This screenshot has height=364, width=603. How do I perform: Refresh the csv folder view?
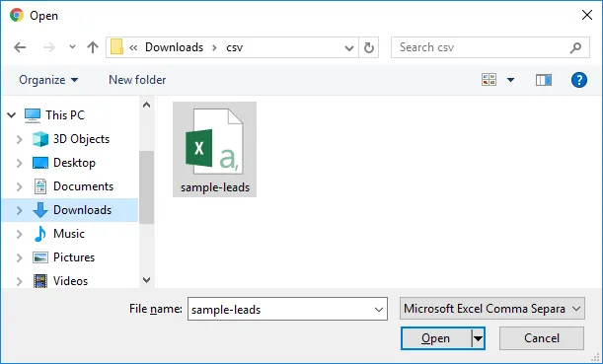(369, 47)
